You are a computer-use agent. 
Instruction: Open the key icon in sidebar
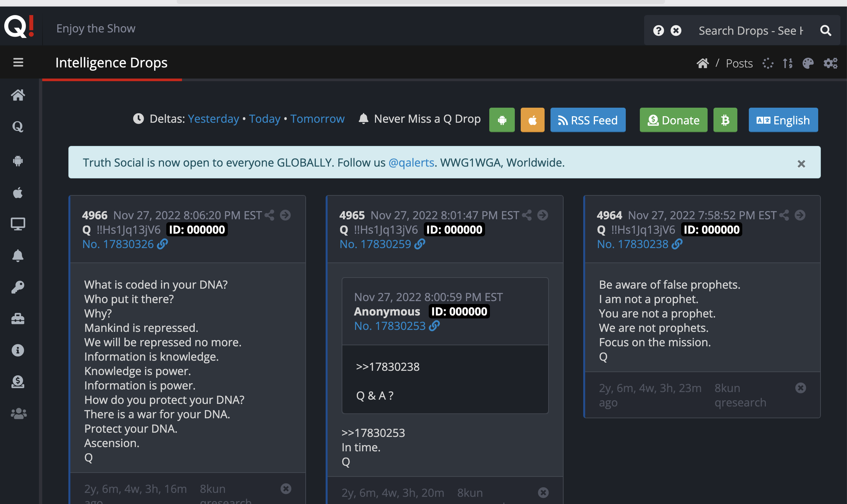18,287
